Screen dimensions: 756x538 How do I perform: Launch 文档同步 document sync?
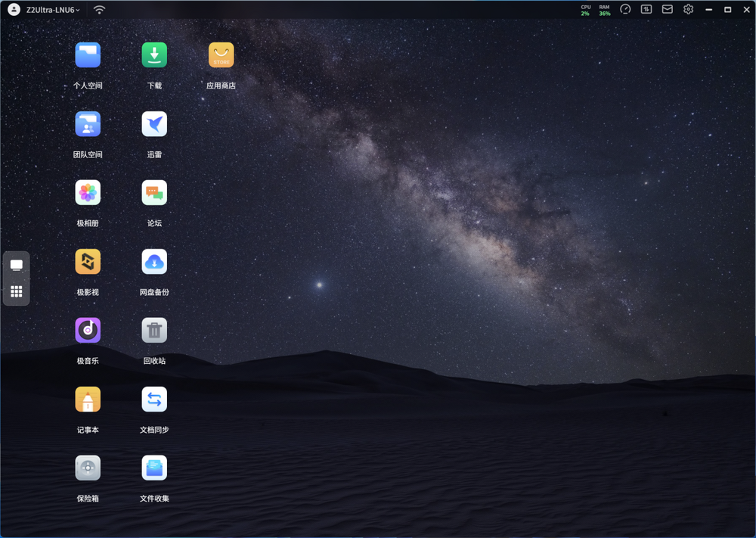154,400
